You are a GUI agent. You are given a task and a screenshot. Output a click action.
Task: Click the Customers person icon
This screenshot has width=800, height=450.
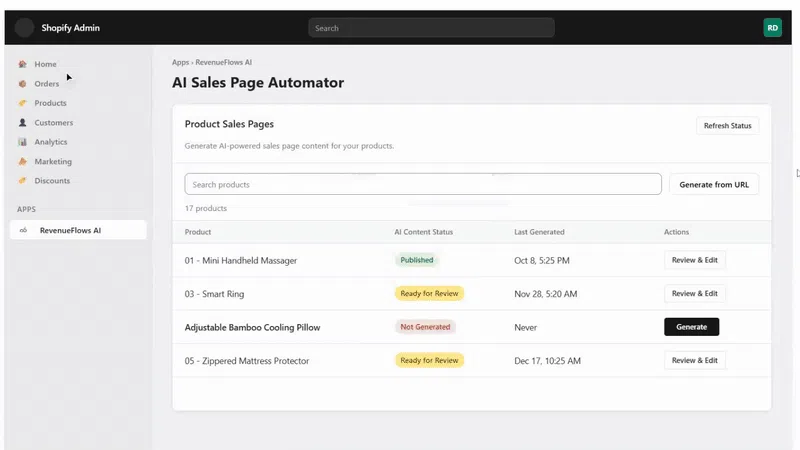click(x=22, y=122)
